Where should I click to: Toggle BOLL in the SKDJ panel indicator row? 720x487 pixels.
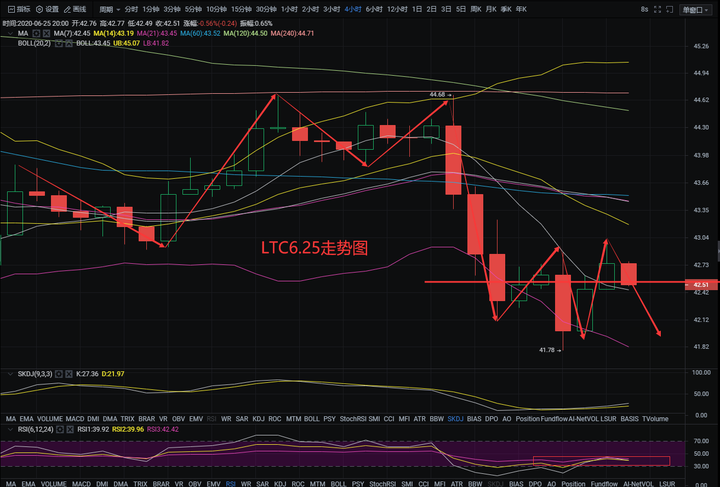click(x=311, y=419)
